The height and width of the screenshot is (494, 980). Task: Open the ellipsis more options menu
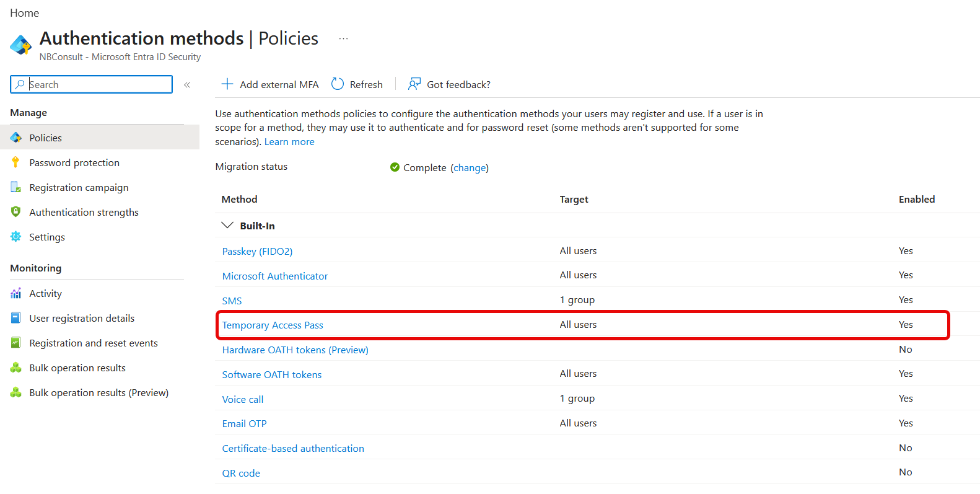pos(343,38)
